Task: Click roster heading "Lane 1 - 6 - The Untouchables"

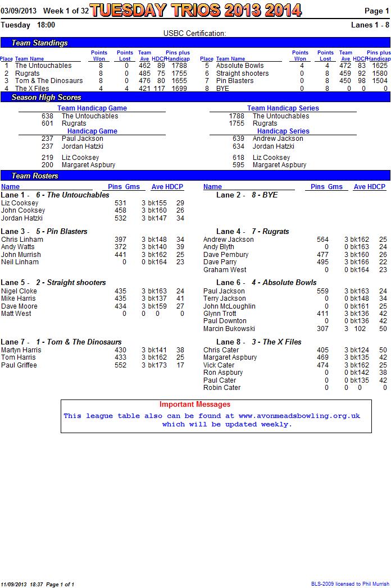Action: (55, 195)
